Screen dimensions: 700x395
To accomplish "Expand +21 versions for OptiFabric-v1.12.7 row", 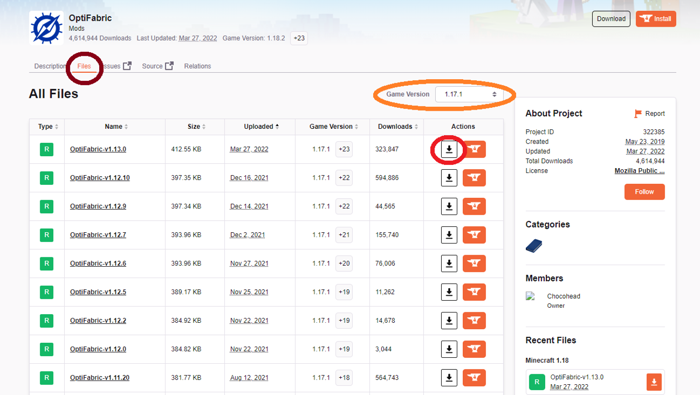I will click(x=344, y=235).
